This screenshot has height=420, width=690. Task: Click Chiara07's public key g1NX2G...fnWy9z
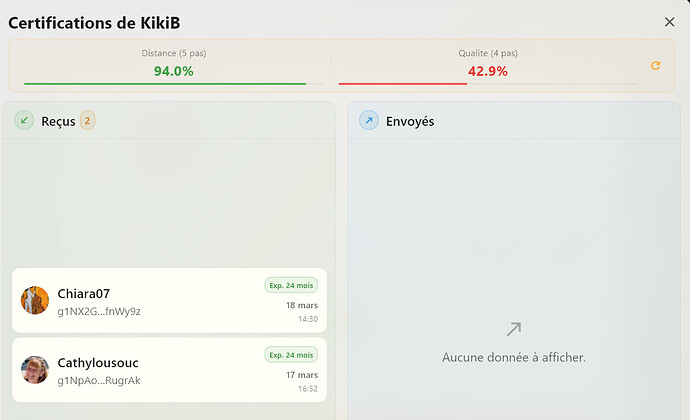tap(99, 311)
